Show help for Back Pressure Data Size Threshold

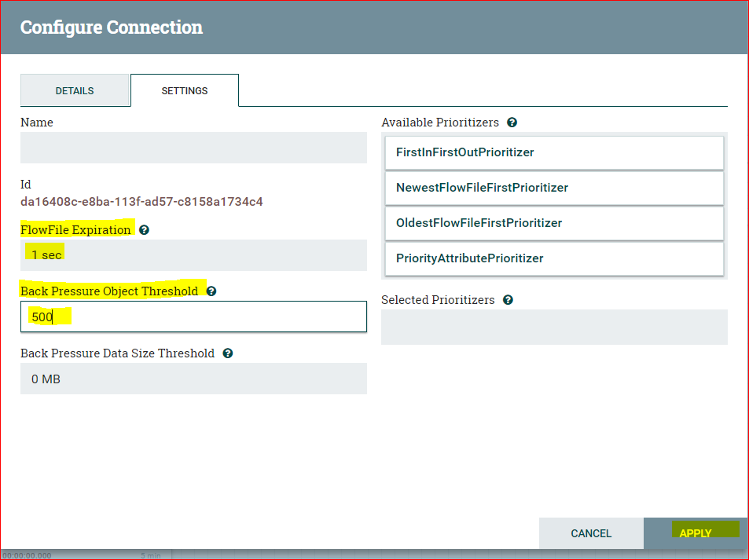228,353
